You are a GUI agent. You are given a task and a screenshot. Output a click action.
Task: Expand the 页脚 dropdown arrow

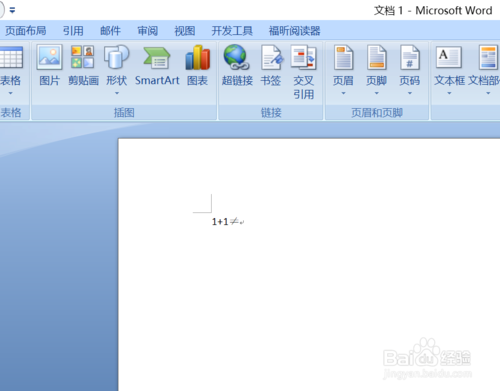pyautogui.click(x=377, y=93)
